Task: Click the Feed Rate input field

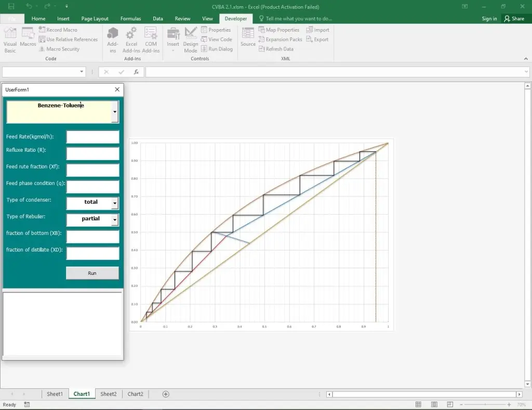Action: coord(92,137)
